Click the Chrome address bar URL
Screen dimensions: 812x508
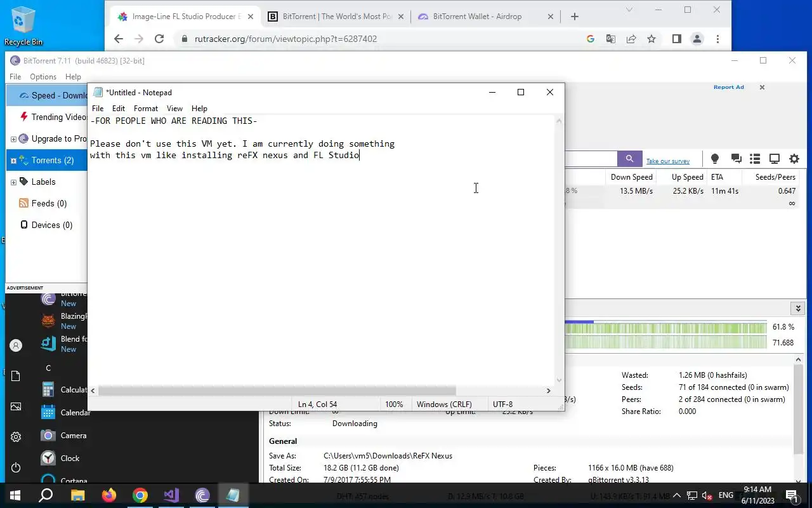coord(285,39)
